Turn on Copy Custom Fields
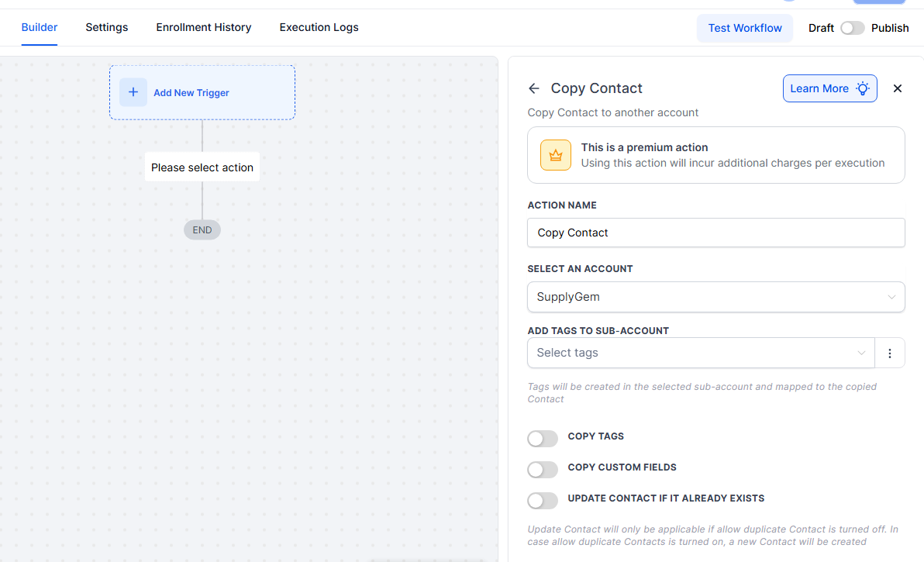 [543, 469]
